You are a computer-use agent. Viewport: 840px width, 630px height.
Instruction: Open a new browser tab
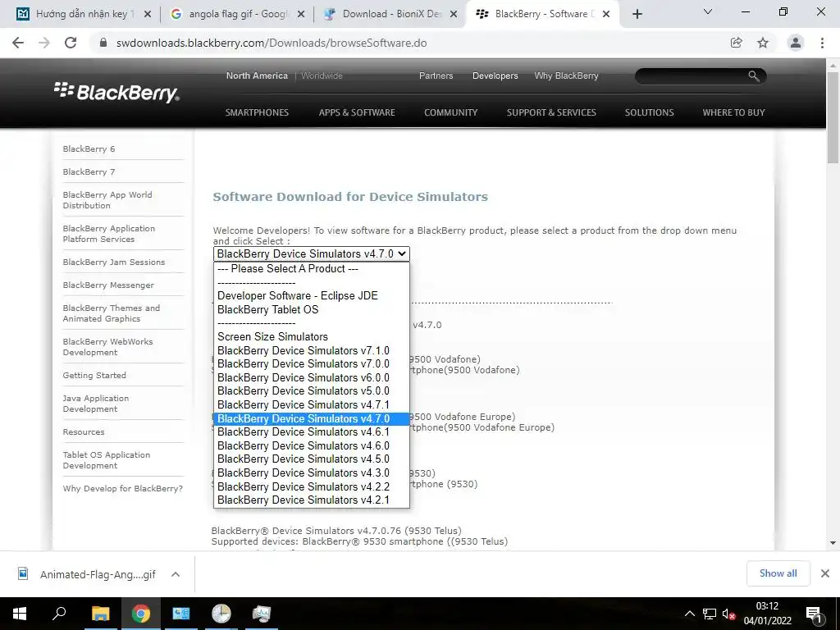pos(637,15)
